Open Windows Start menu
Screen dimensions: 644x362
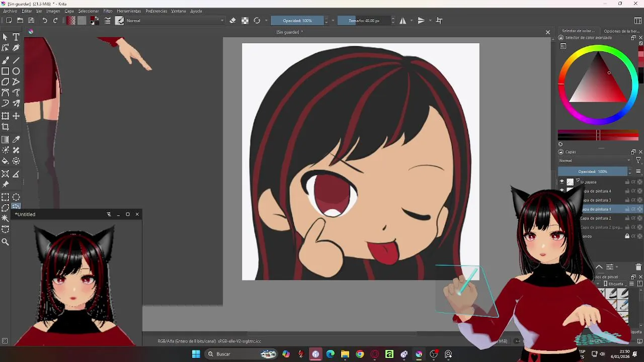[196, 354]
